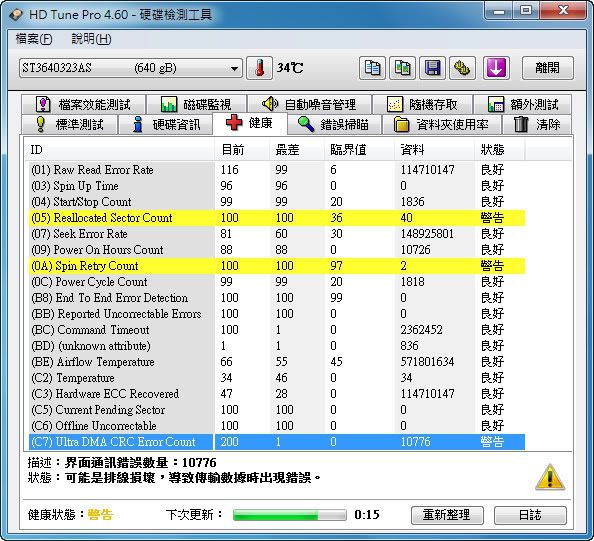594x541 pixels.
Task: Select the Reallocated Sector Count row
Action: pyautogui.click(x=277, y=218)
